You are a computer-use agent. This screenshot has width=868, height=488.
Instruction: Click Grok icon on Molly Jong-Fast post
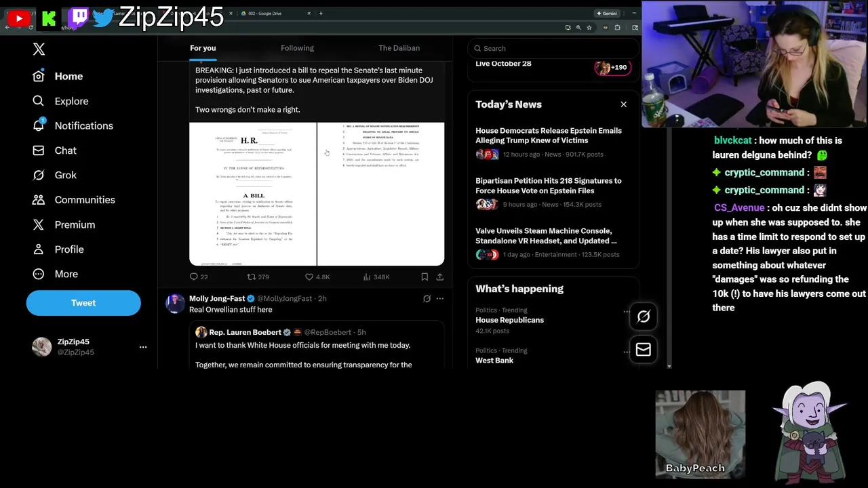pos(427,298)
